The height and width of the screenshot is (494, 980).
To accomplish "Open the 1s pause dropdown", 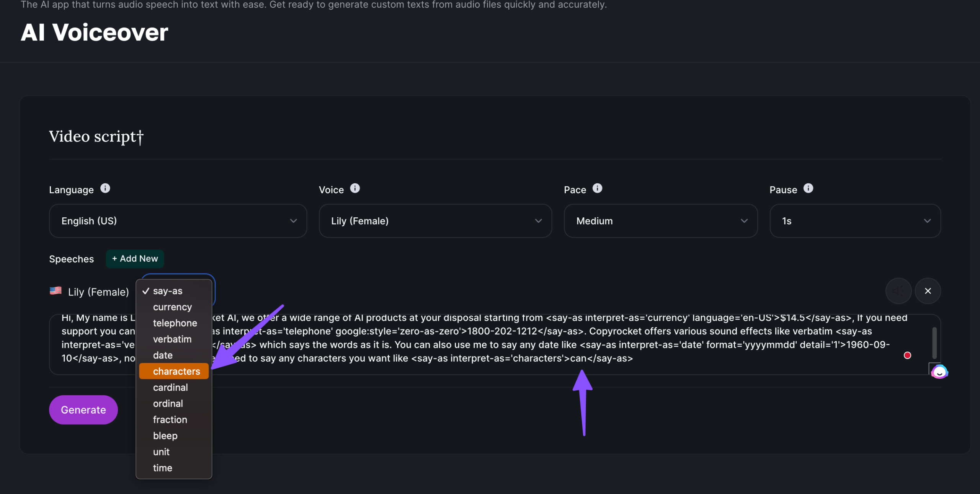I will click(855, 221).
